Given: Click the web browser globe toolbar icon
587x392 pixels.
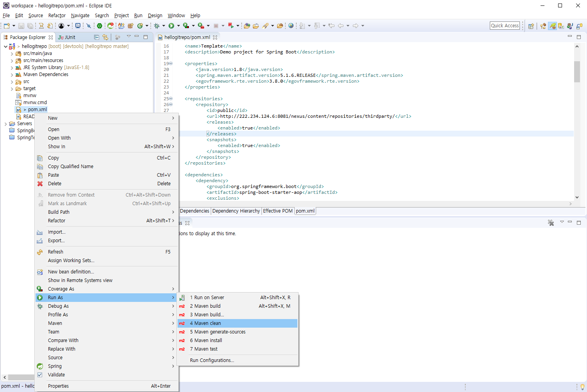Looking at the screenshot, I should (291, 26).
